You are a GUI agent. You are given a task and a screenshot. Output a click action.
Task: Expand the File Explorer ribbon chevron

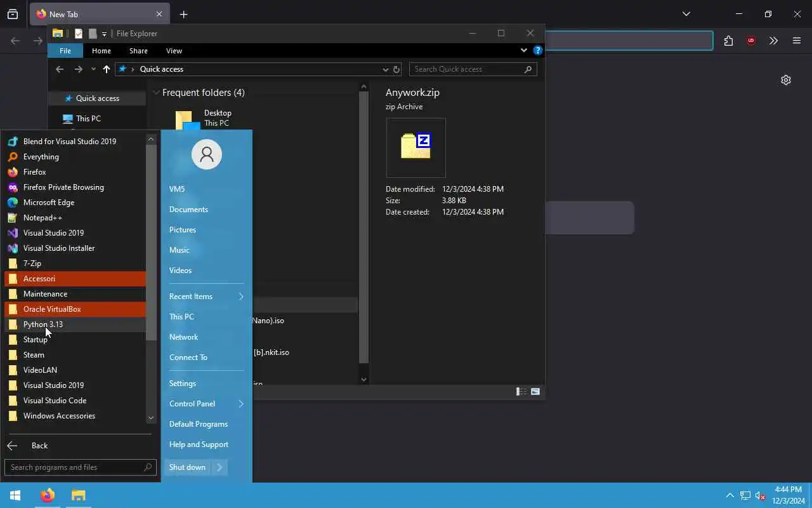[x=523, y=50]
